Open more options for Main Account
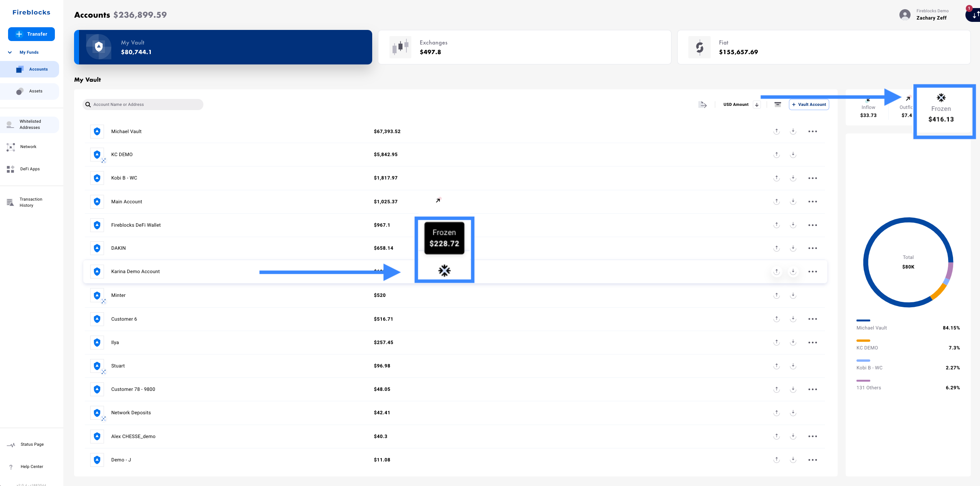 click(x=813, y=202)
